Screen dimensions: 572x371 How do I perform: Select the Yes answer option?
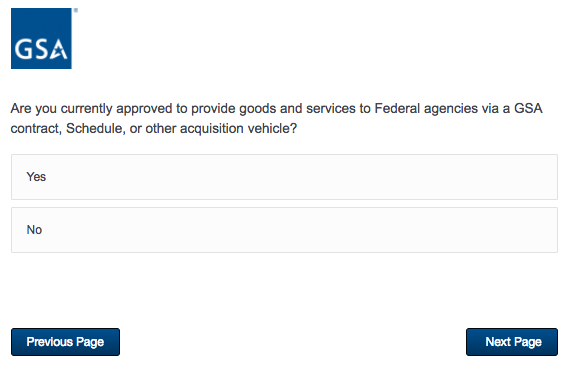284,177
